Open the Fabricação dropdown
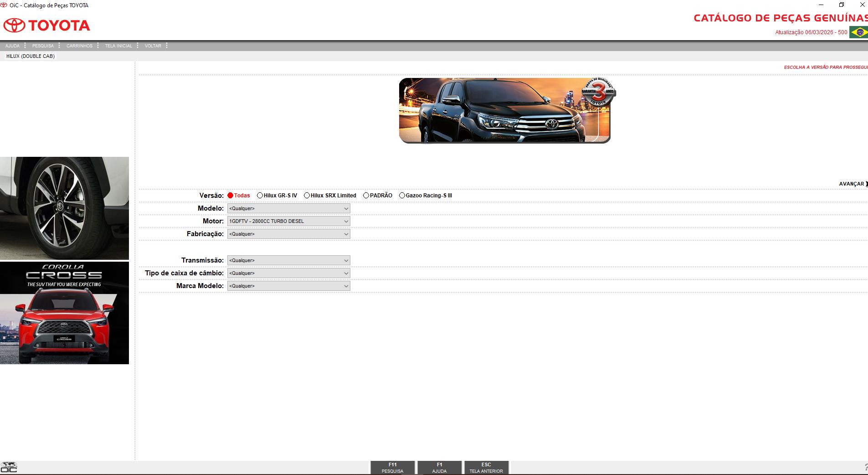Image resolution: width=868 pixels, height=475 pixels. point(288,234)
